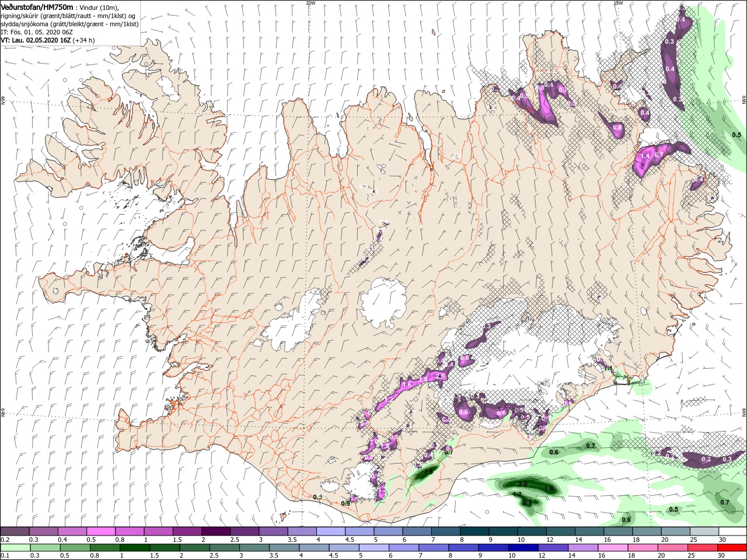Click the 1.6 snowfall value on the map
The image size is (747, 560).
(407, 384)
